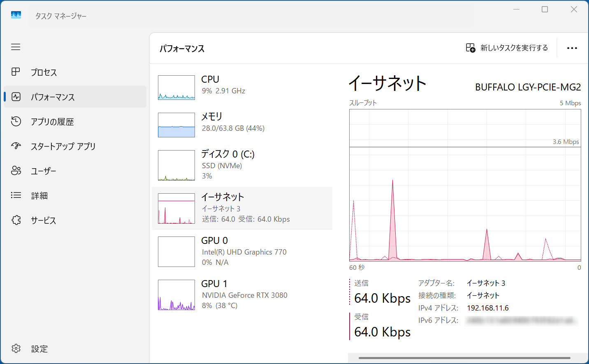The image size is (589, 364).
Task: Click the メモリ resource label
Action: (212, 116)
